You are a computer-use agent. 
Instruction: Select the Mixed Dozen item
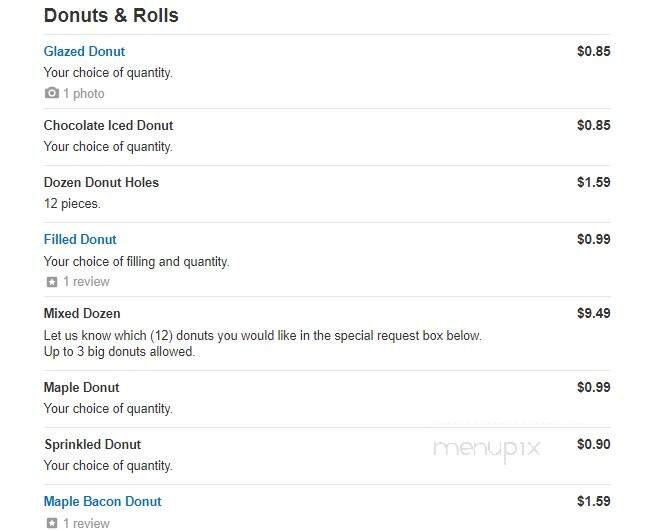(82, 313)
